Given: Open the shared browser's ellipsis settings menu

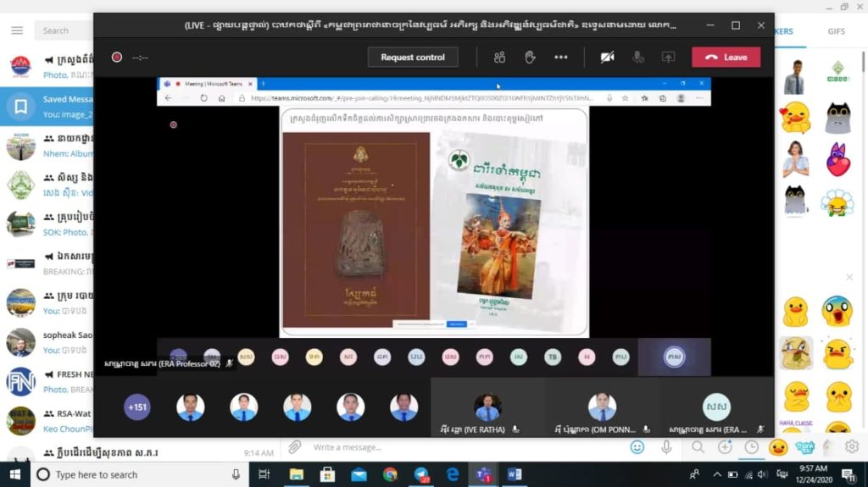Looking at the screenshot, I should pos(699,98).
